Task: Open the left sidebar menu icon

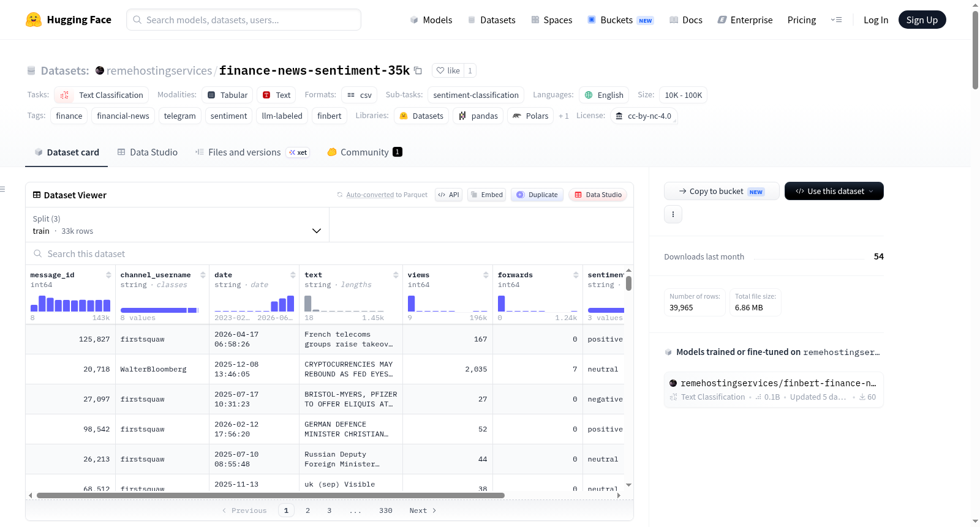Action: [2, 189]
